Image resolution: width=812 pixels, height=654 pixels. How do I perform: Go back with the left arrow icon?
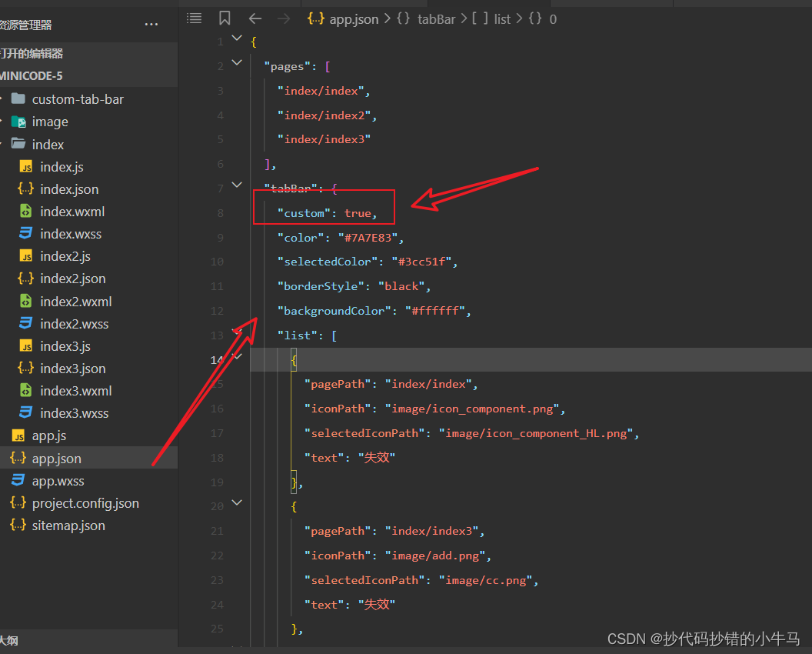(255, 19)
